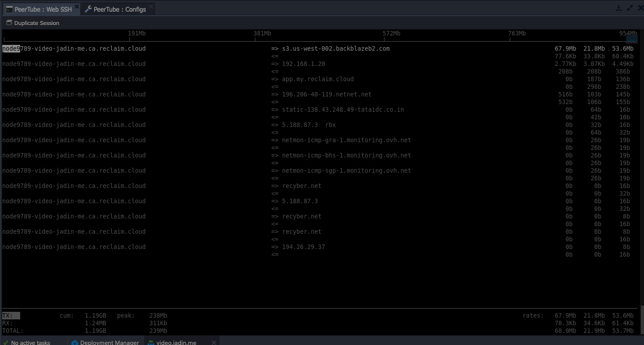Close the PeerTube : Configs tab
The height and width of the screenshot is (345, 644).
151,8
